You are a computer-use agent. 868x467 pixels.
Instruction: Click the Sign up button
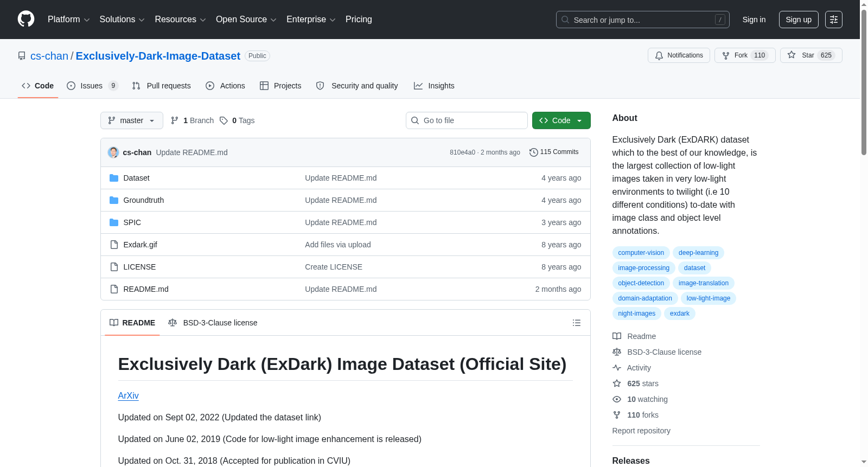(x=799, y=20)
